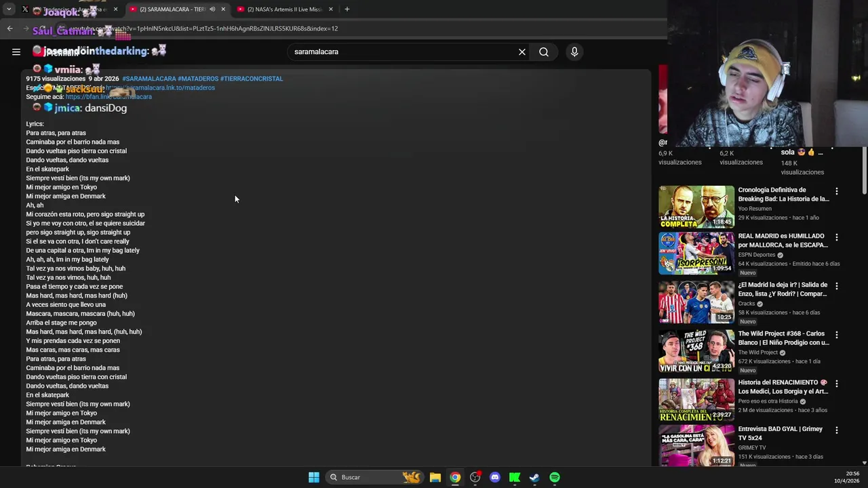This screenshot has height=488, width=868.
Task: Visit the ESPN Deportes channel
Action: point(757,255)
